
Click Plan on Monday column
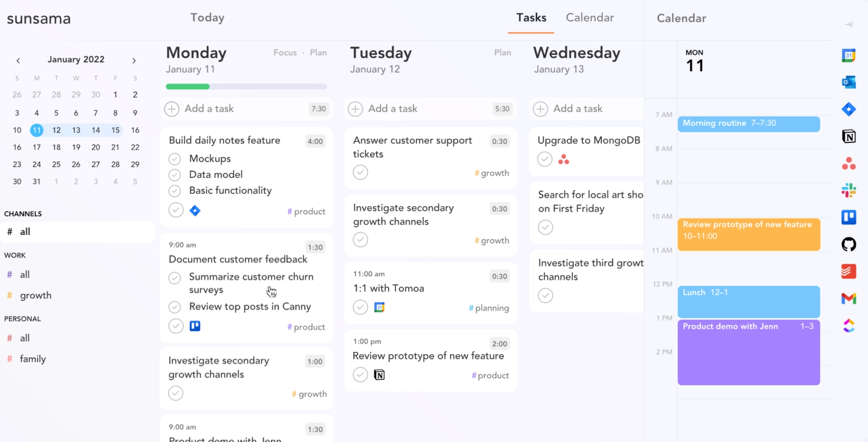pos(318,53)
